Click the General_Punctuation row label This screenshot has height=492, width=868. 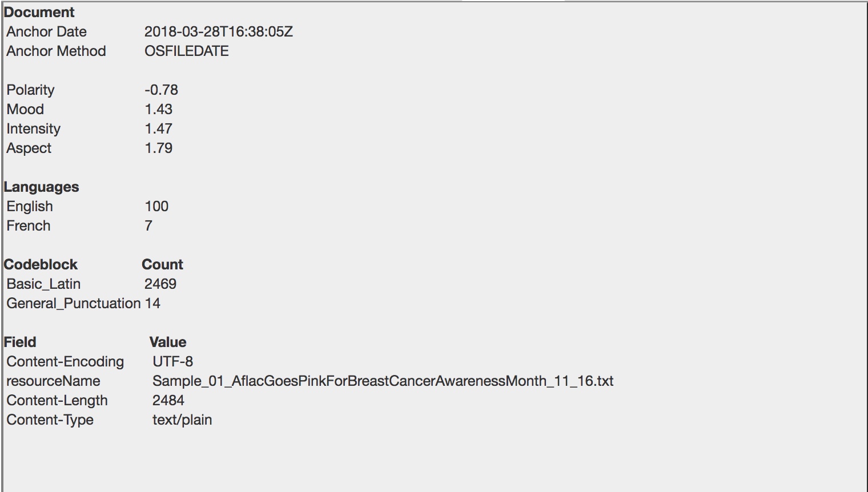click(73, 303)
